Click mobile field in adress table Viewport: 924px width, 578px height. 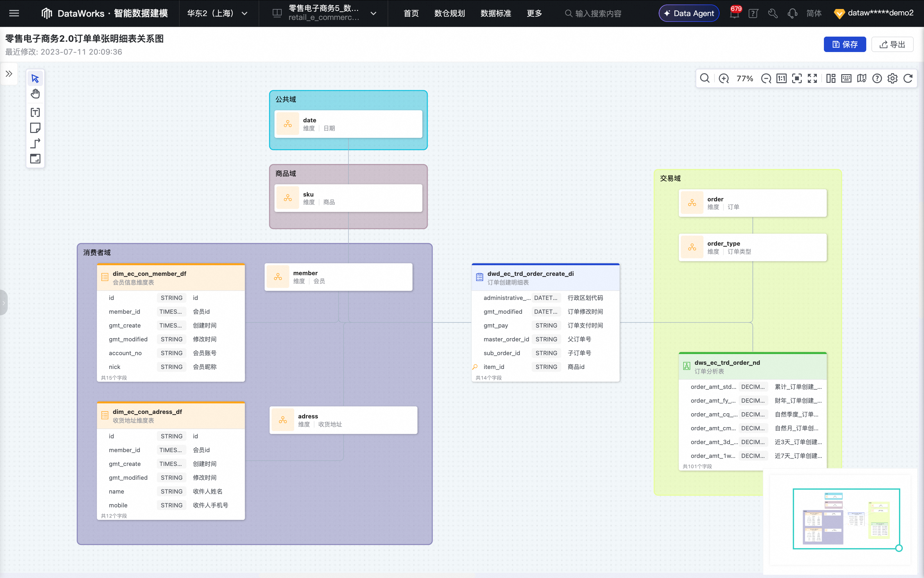pyautogui.click(x=171, y=505)
